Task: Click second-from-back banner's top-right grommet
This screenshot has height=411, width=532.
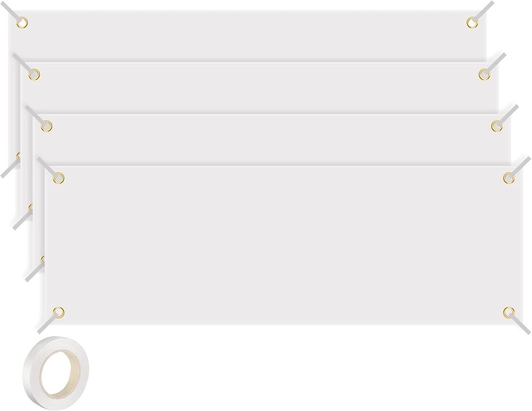Action: click(485, 74)
